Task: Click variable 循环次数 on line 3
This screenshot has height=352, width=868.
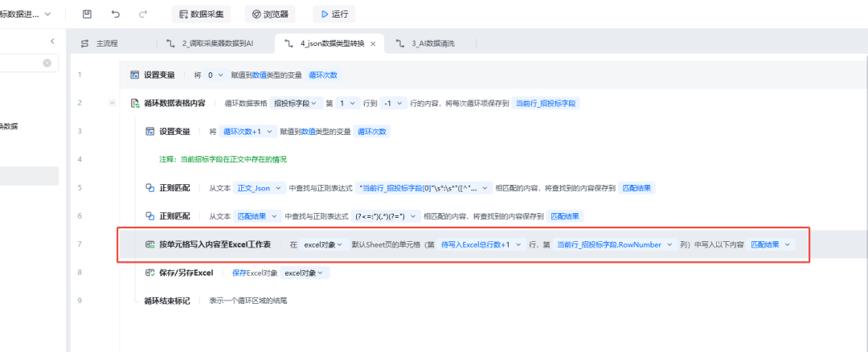Action: (x=371, y=131)
